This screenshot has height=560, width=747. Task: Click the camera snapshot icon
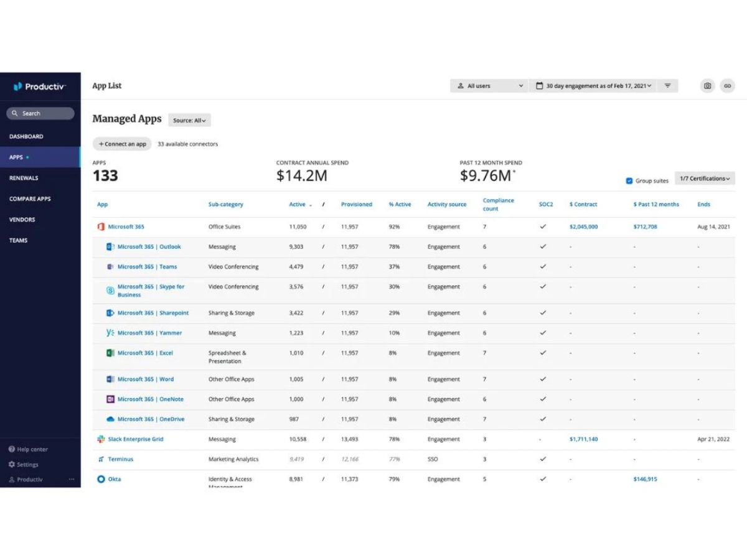[707, 86]
